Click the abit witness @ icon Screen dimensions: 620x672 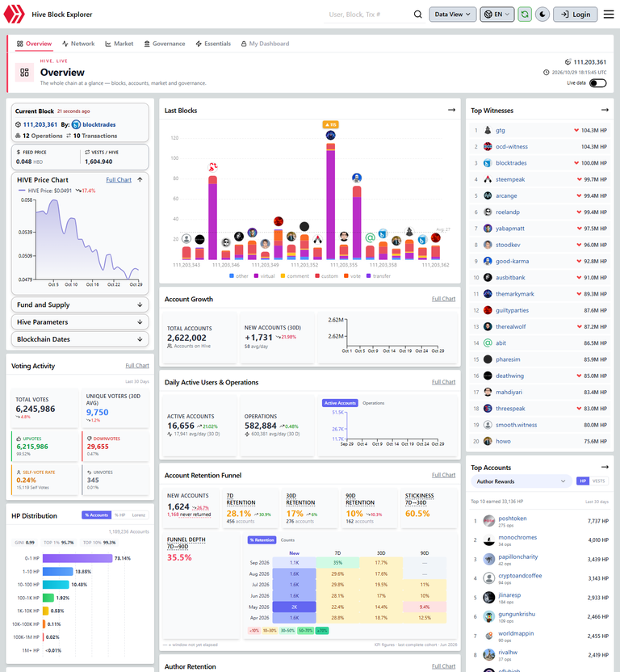[488, 342]
